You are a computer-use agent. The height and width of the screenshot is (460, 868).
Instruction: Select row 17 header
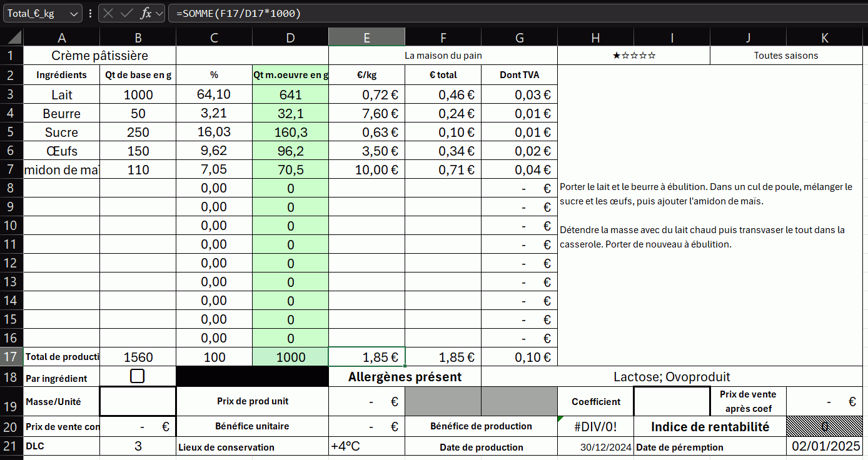click(11, 357)
